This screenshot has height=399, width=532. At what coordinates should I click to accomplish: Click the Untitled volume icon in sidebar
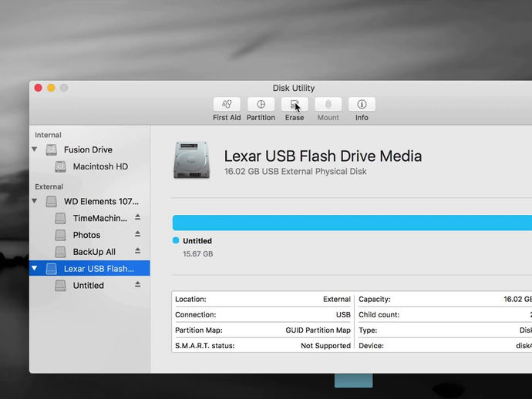tap(60, 285)
